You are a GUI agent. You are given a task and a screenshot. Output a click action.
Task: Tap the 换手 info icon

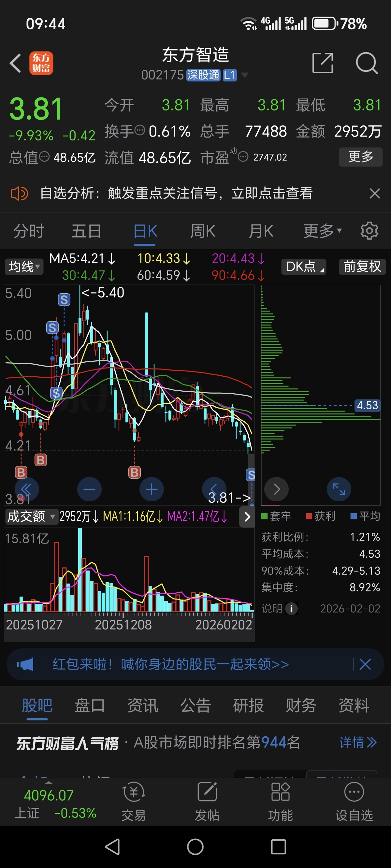pos(140,130)
